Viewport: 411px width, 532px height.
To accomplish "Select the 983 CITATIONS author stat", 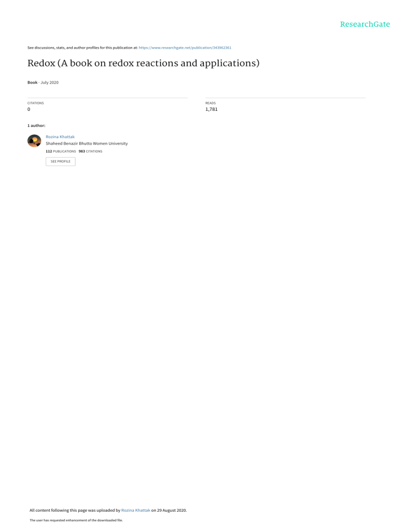I will point(90,151).
